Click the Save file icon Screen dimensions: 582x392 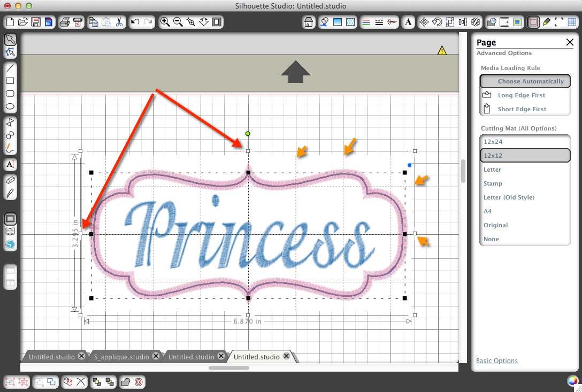coord(36,22)
